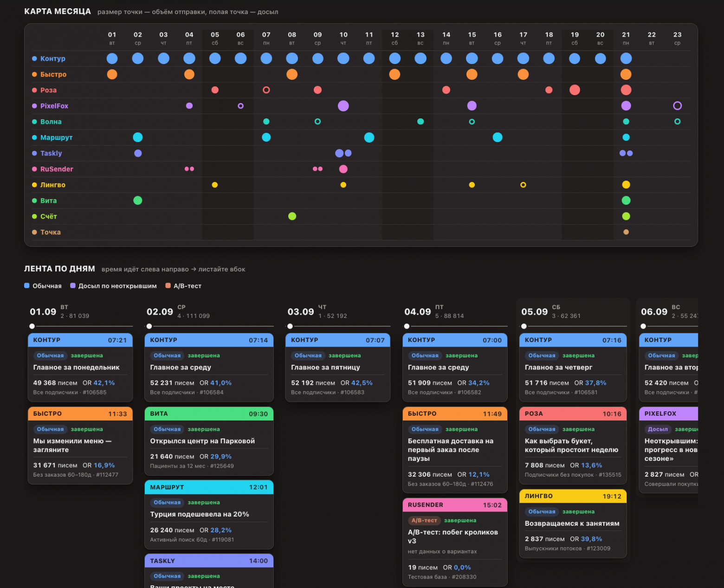The height and width of the screenshot is (588, 724).
Task: Select the Счёт dot on day 08
Action: [292, 216]
